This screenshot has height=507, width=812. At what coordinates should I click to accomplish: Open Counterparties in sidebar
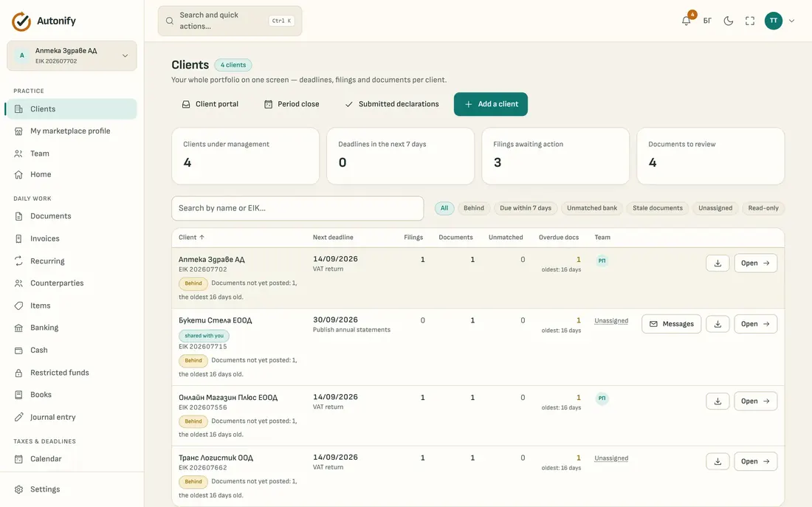(72, 283)
